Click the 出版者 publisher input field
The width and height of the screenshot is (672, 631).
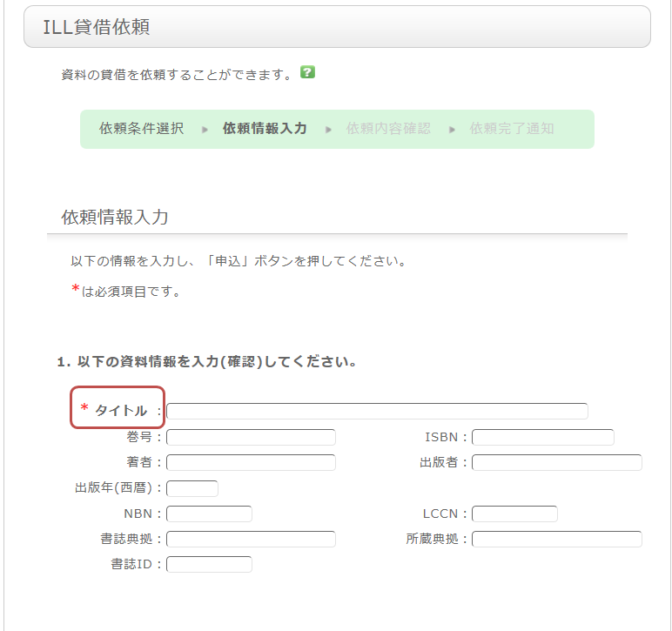(x=556, y=462)
